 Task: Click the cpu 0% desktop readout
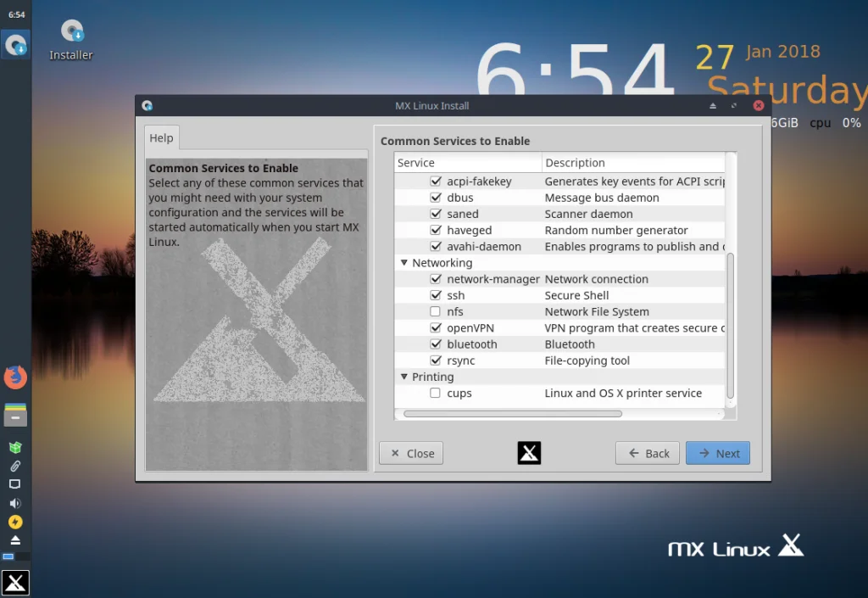click(x=835, y=123)
